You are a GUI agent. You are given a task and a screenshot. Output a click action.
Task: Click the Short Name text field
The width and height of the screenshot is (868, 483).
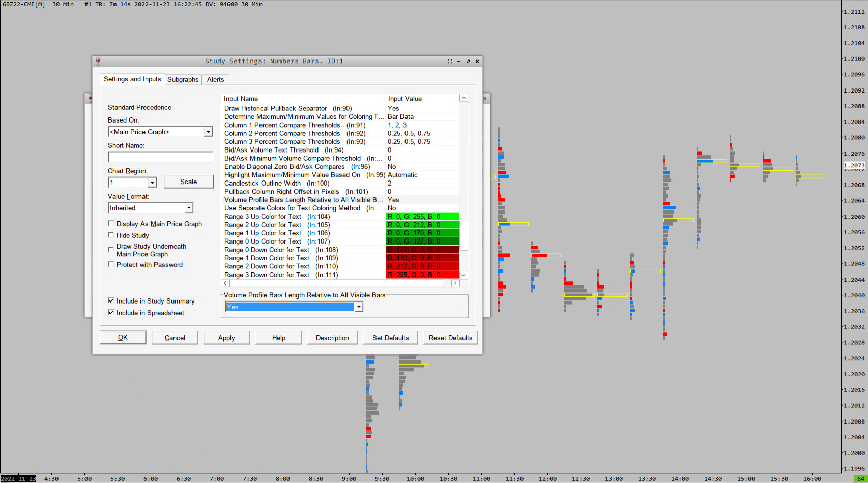160,157
